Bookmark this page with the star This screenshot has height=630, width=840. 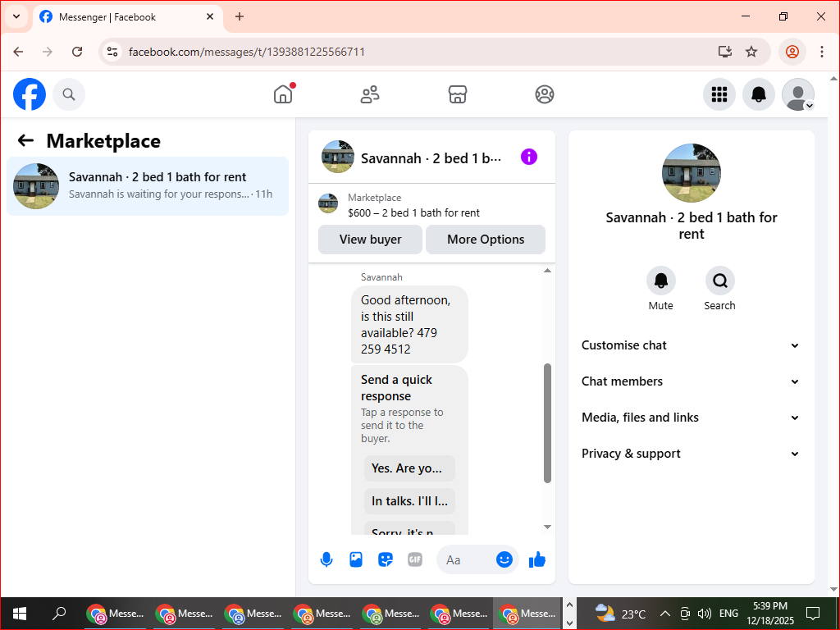click(x=751, y=52)
